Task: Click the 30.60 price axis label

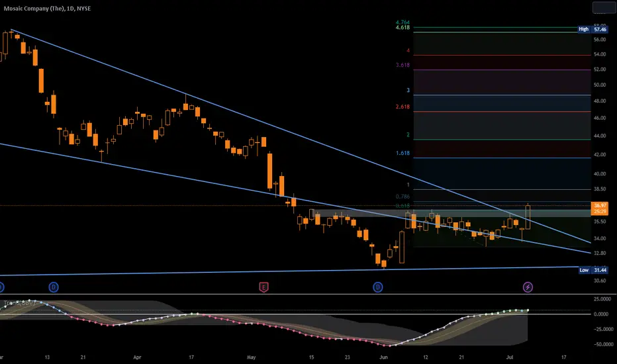Action: [x=600, y=281]
